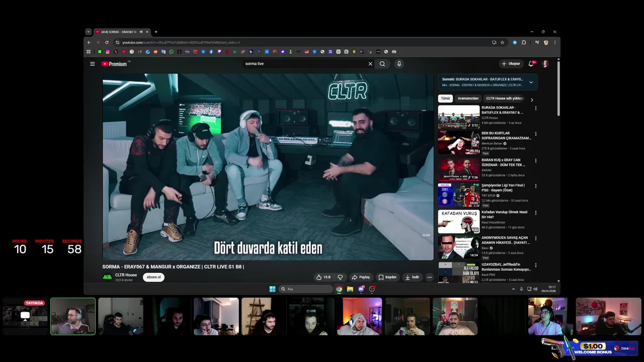
Task: Open CLTR House channel link
Action: (126, 275)
